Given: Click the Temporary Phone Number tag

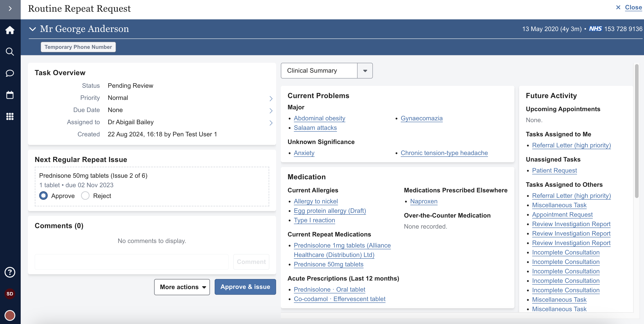Looking at the screenshot, I should tap(78, 47).
